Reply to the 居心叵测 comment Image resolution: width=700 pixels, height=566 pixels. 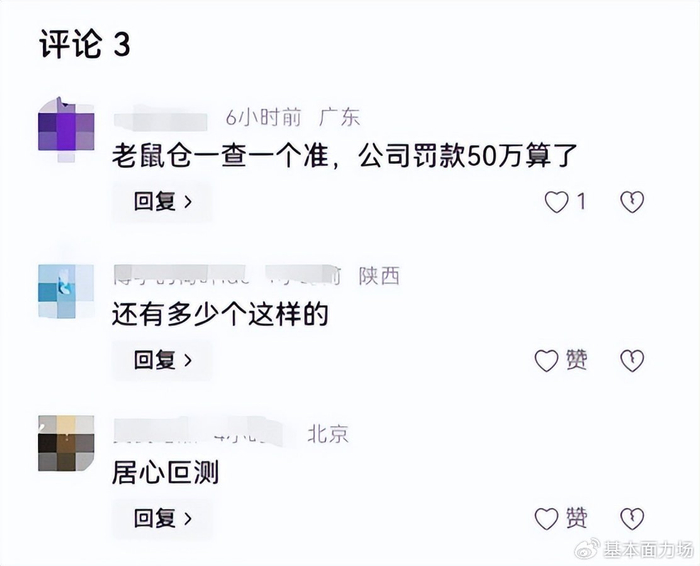[162, 518]
